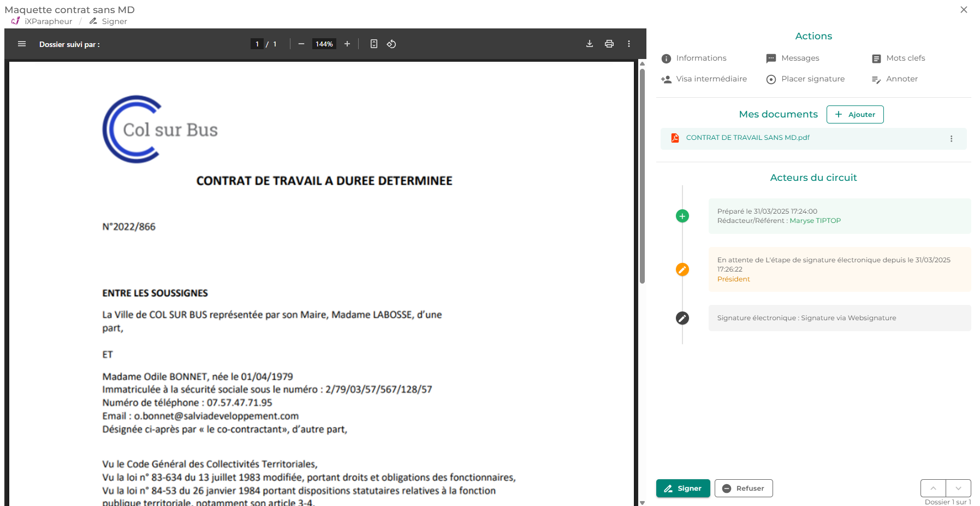Print the contract document
The width and height of the screenshot is (980, 506).
click(x=609, y=44)
